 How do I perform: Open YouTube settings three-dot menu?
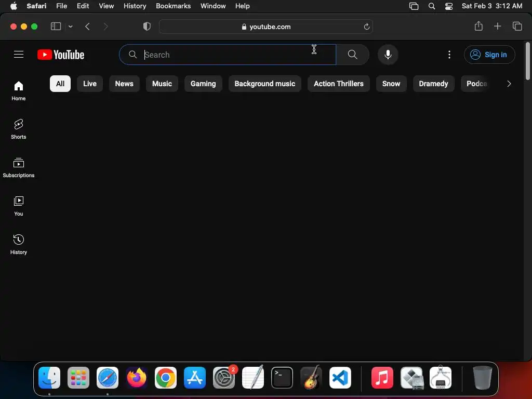pos(449,55)
